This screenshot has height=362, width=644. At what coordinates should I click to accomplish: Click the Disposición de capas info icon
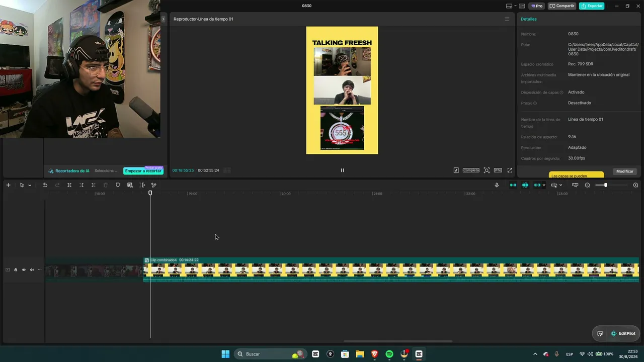coord(561,93)
